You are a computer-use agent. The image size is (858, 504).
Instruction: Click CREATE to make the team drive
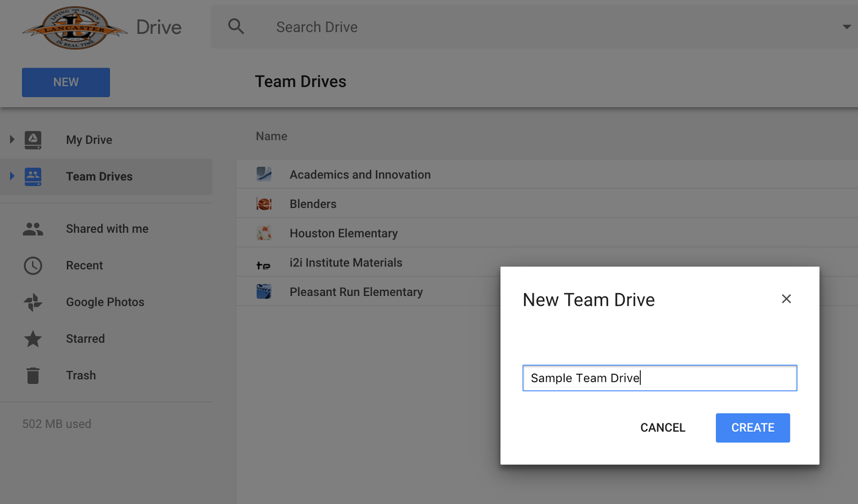click(753, 428)
